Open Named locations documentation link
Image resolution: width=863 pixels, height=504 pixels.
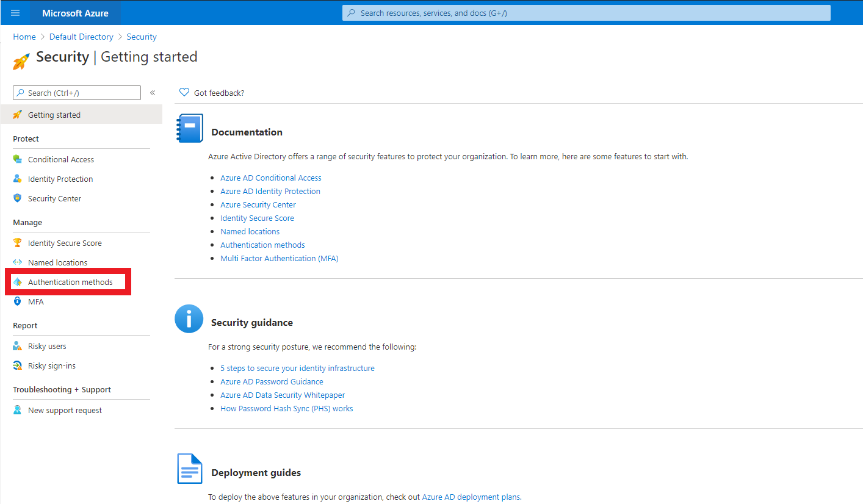[x=250, y=231]
